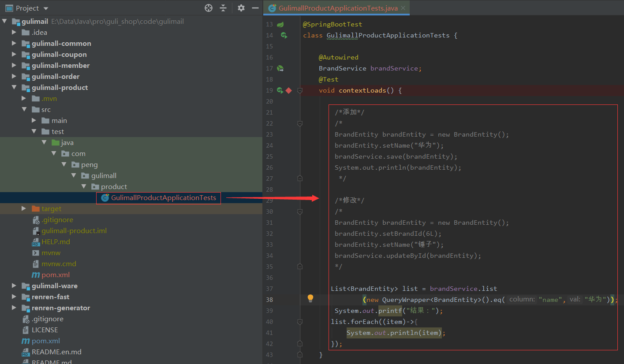
Task: Click the Spring leaf gutter icon on line 13
Action: coord(280,24)
